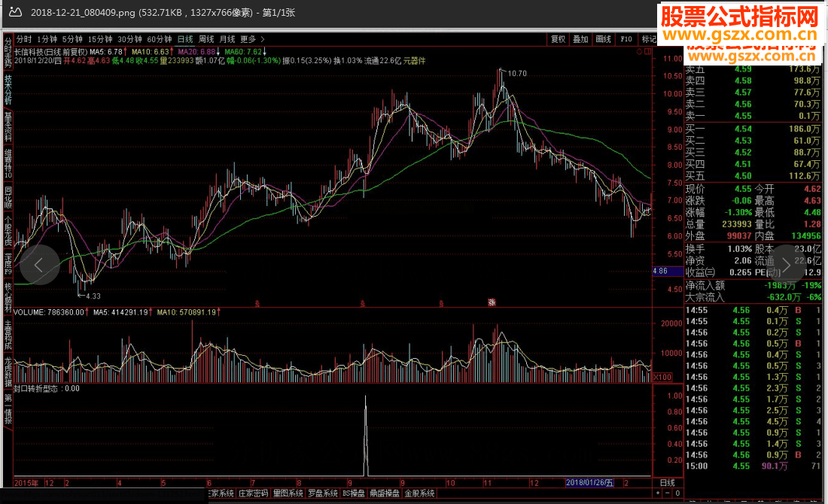Click the 涨 marker below the candlestick chart
The height and width of the screenshot is (504, 828).
[x=492, y=302]
